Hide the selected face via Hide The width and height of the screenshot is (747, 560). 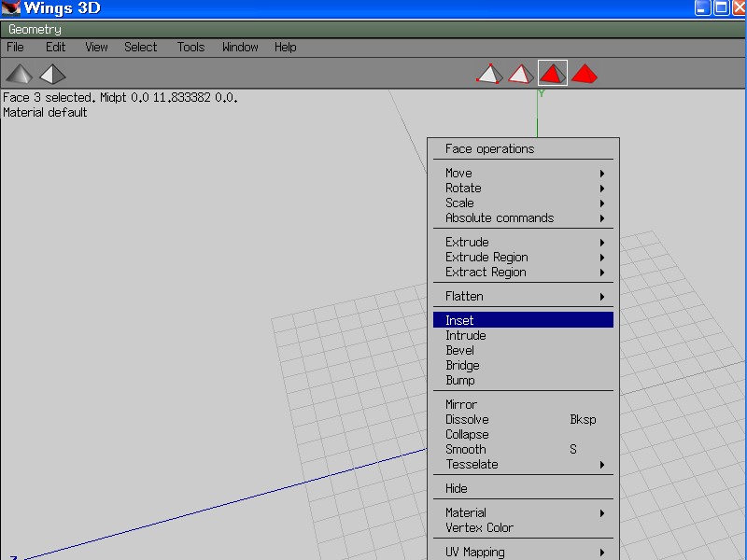click(x=523, y=488)
